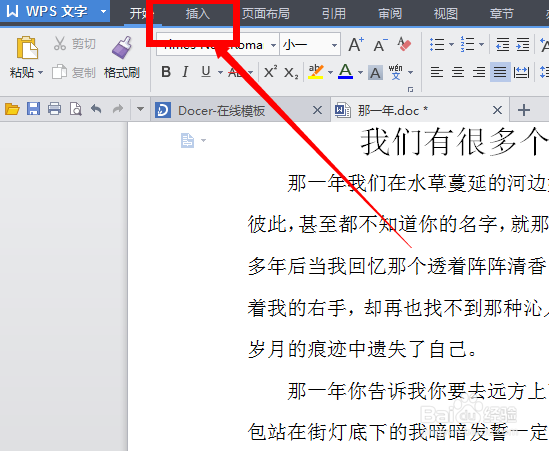The height and width of the screenshot is (451, 549).
Task: Open the font name combo box dropdown
Action: tap(273, 45)
